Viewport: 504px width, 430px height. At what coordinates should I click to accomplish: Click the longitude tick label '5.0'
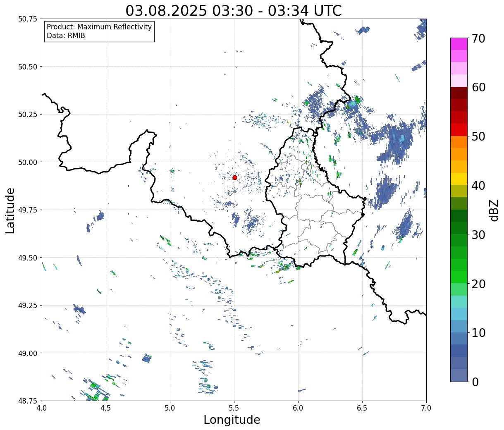(170, 408)
